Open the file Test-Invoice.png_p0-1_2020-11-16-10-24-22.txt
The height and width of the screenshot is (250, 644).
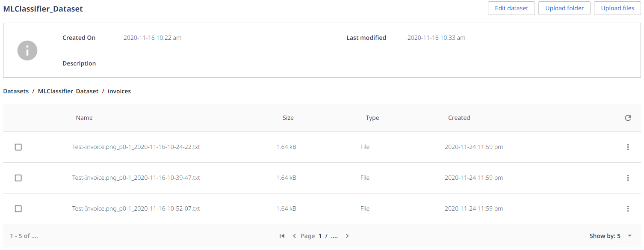pyautogui.click(x=136, y=147)
